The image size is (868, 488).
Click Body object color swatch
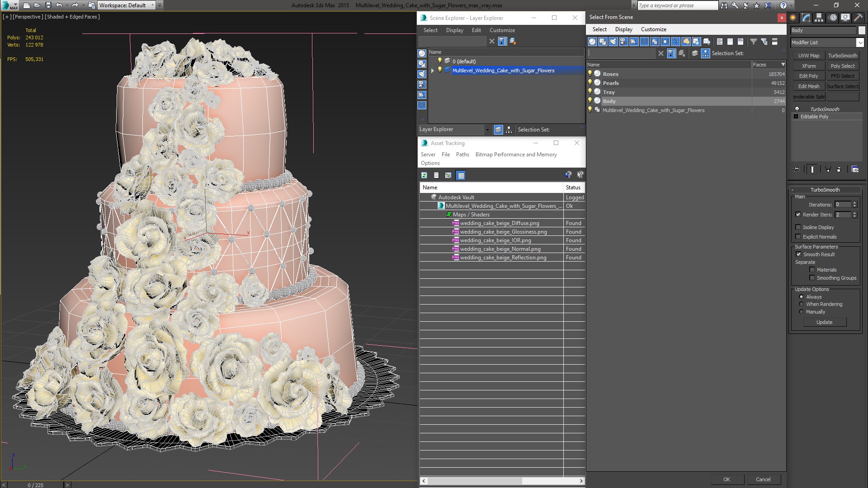[861, 30]
